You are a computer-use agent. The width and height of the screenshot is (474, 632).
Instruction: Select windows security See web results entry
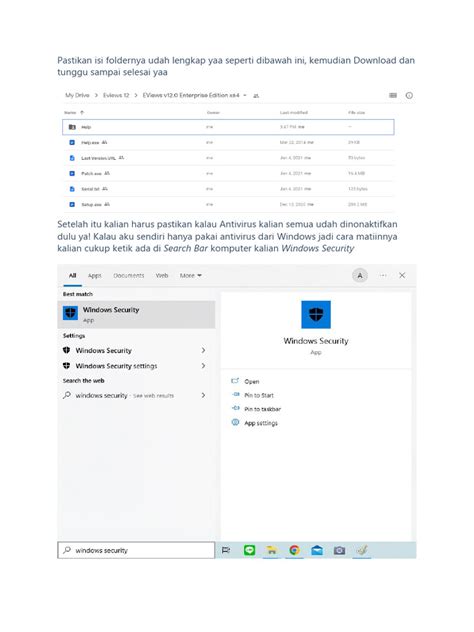(x=135, y=395)
